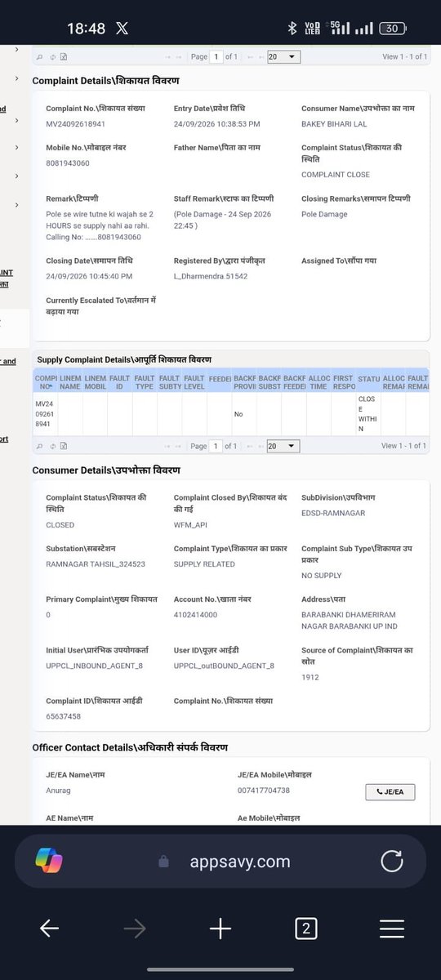The width and height of the screenshot is (441, 980).
Task: Click page number field in Supply Complaint Details pager
Action: (216, 446)
